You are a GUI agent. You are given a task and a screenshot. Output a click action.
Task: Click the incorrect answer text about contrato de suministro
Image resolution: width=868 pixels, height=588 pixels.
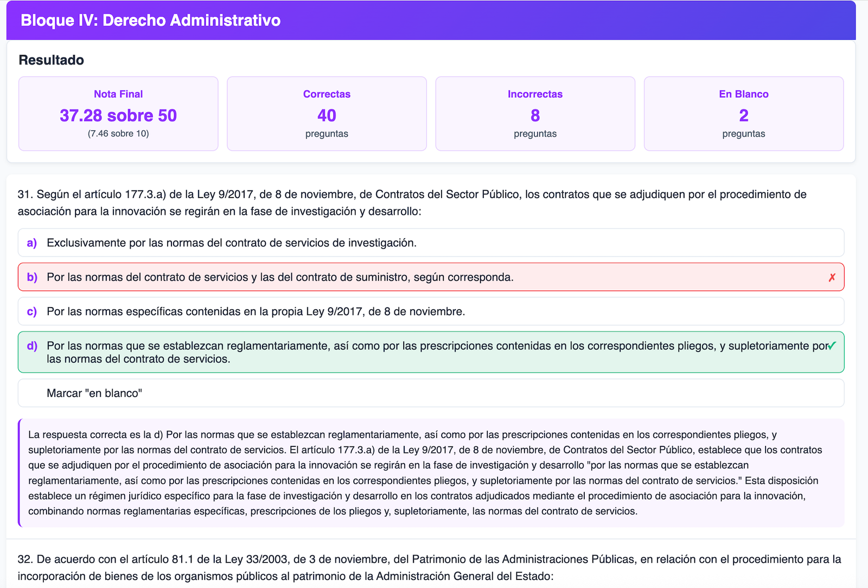pyautogui.click(x=280, y=277)
